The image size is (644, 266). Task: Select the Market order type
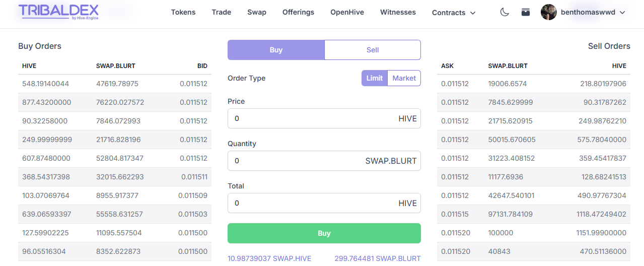click(404, 78)
